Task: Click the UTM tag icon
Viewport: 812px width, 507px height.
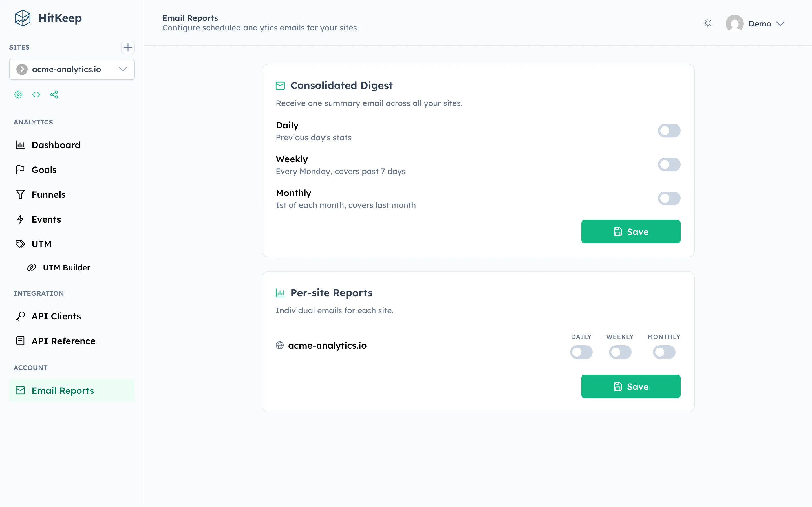Action: [20, 244]
